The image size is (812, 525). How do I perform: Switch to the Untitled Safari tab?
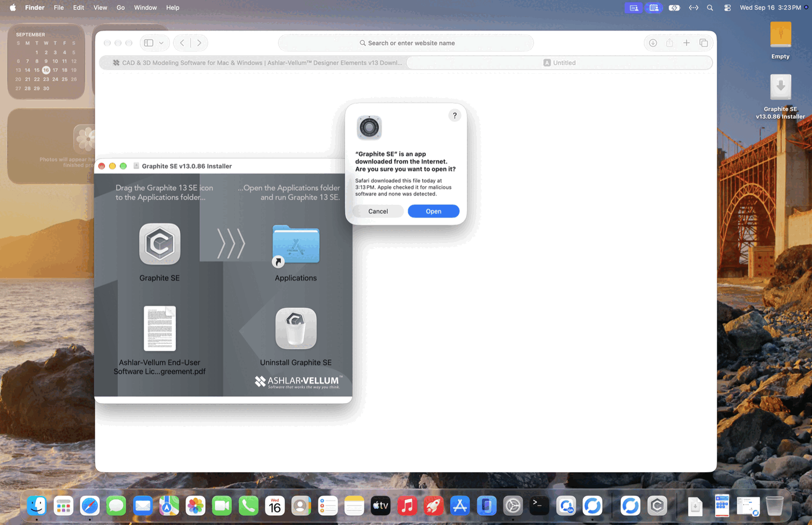point(560,63)
